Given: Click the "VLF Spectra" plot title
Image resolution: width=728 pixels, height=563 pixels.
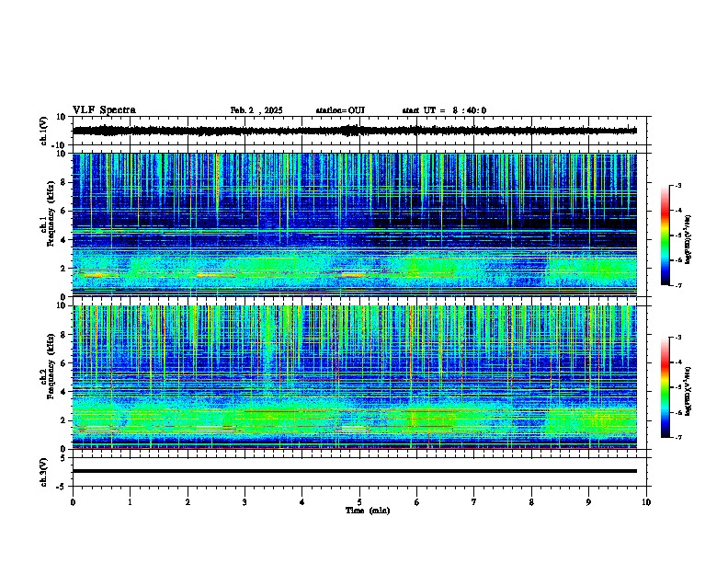Looking at the screenshot, I should (x=104, y=110).
